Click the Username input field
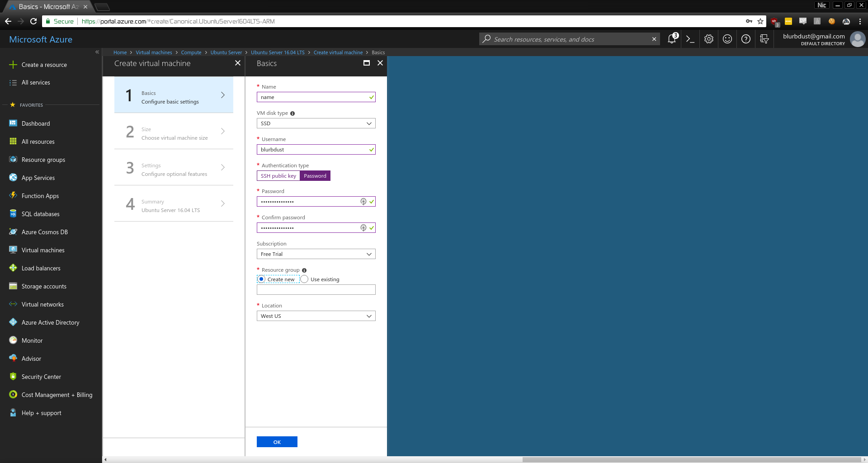Viewport: 868px width, 463px height. [316, 150]
